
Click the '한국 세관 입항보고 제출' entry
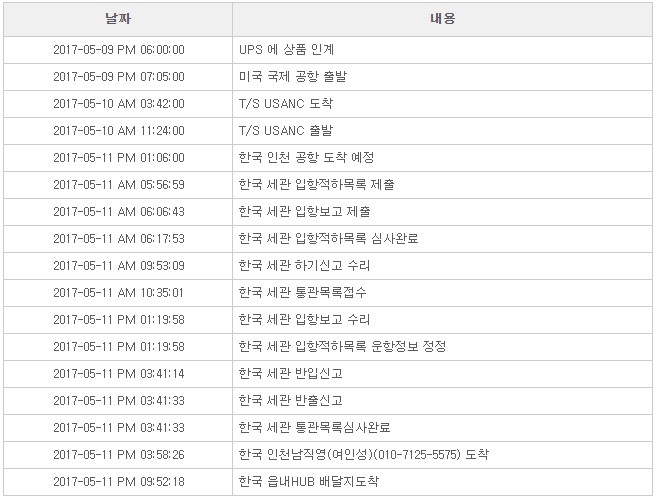pos(305,211)
